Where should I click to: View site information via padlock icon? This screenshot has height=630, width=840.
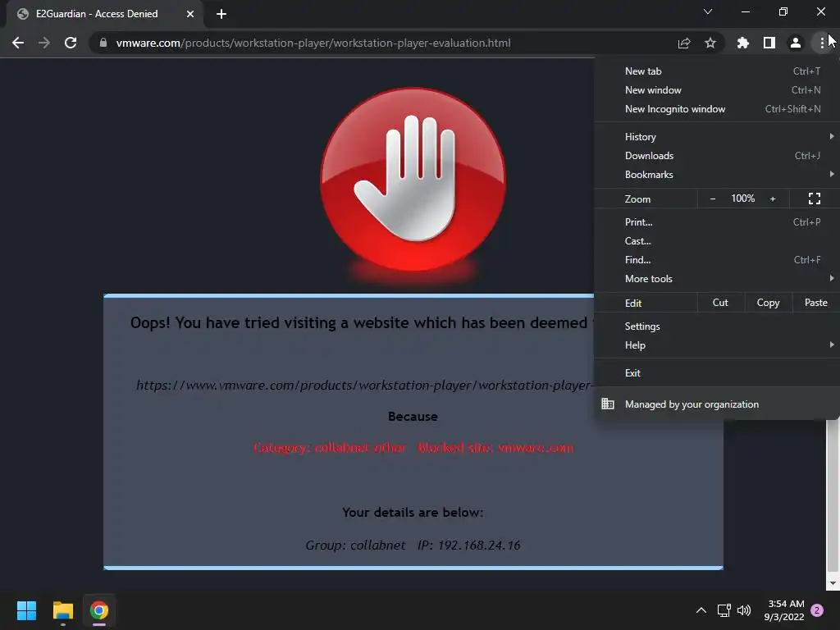click(103, 43)
